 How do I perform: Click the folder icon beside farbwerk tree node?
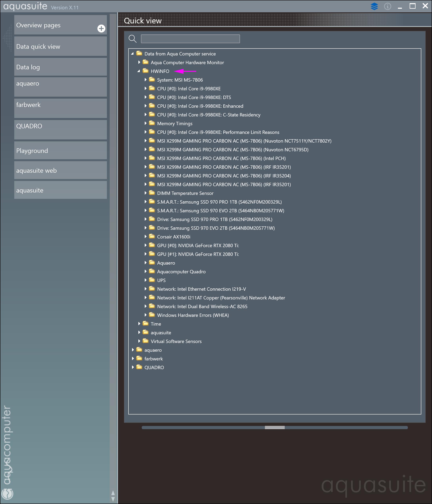[x=139, y=358]
